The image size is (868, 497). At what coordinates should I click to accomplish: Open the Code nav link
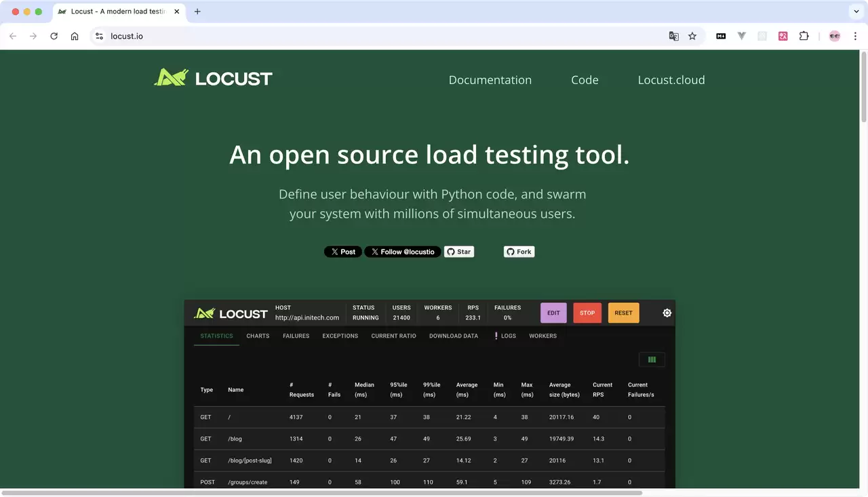click(585, 80)
